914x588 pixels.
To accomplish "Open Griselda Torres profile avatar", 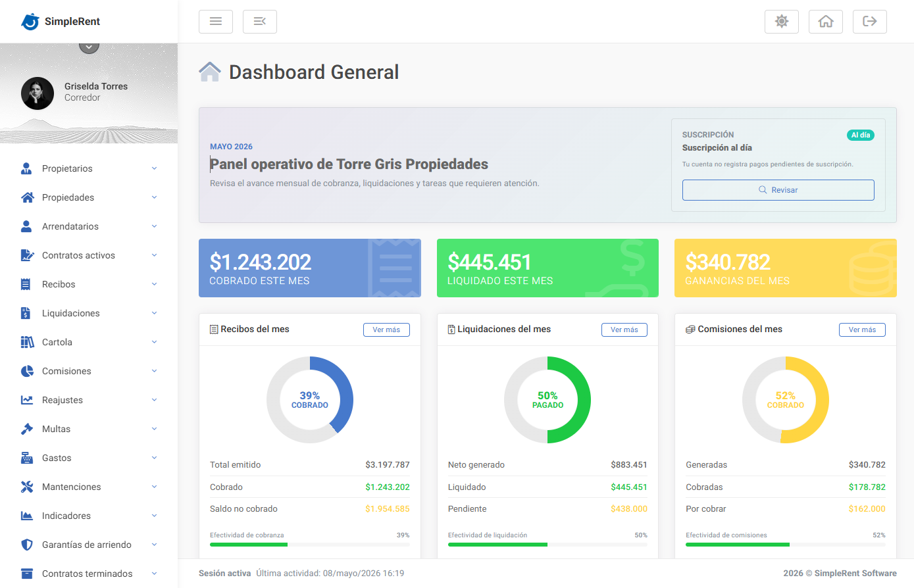I will (x=38, y=93).
